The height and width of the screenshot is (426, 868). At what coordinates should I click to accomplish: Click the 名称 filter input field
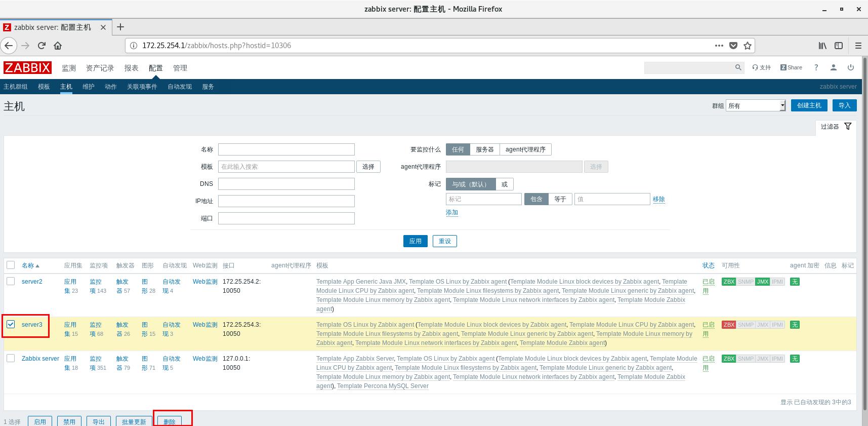click(286, 149)
